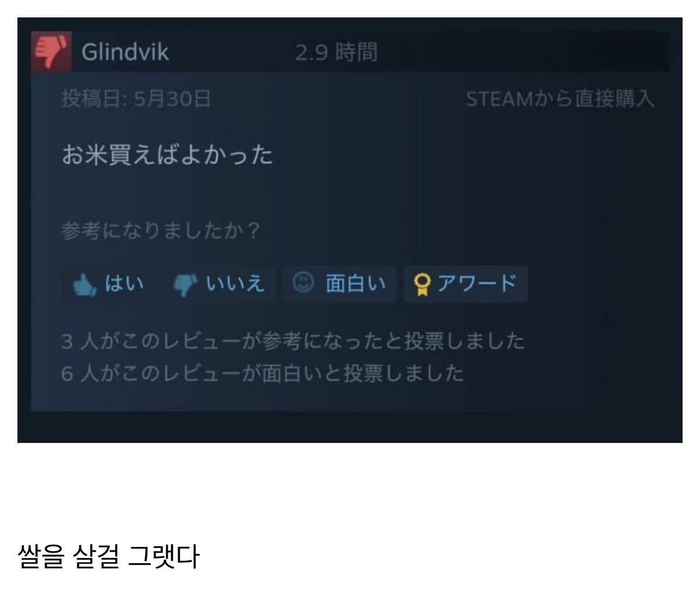
Task: Click the gold ribbon award icon
Action: (423, 285)
